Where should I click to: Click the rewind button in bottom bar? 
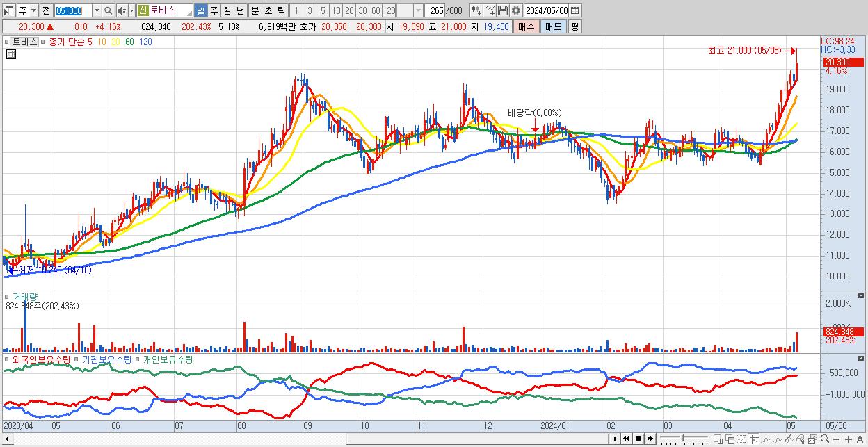[626, 439]
